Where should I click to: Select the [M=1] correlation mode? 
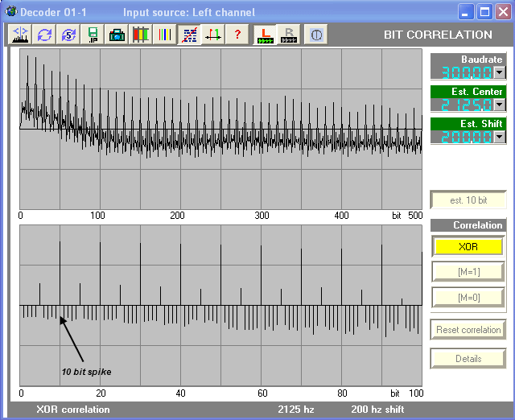tap(468, 272)
